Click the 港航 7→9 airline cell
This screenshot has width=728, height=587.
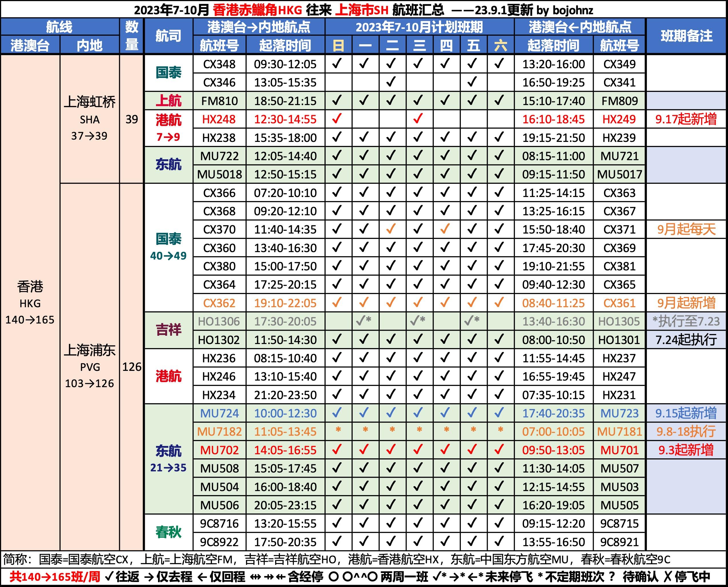[x=168, y=128]
